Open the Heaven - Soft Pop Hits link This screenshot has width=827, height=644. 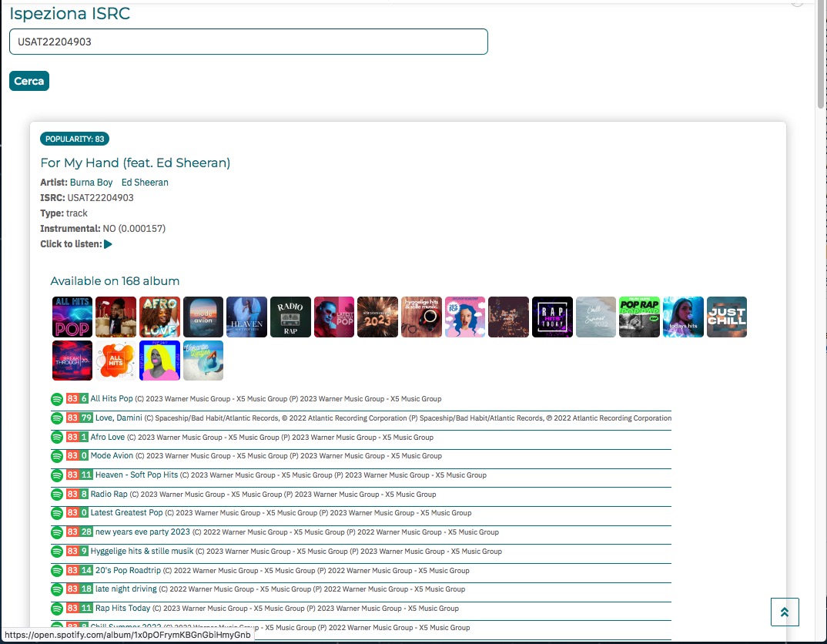coord(136,475)
